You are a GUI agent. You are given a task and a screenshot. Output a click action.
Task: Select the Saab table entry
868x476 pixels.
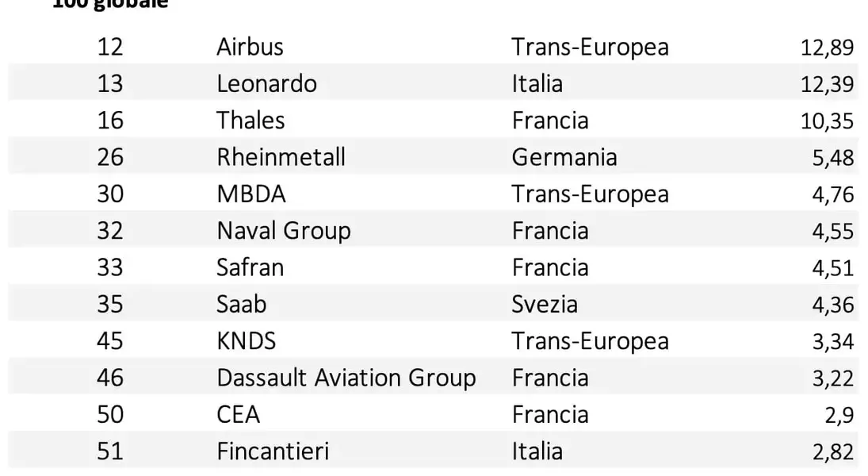(241, 304)
